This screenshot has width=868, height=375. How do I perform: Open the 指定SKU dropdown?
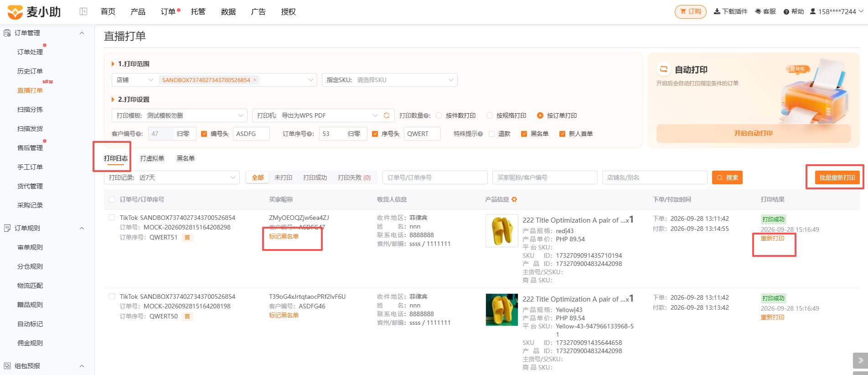389,80
